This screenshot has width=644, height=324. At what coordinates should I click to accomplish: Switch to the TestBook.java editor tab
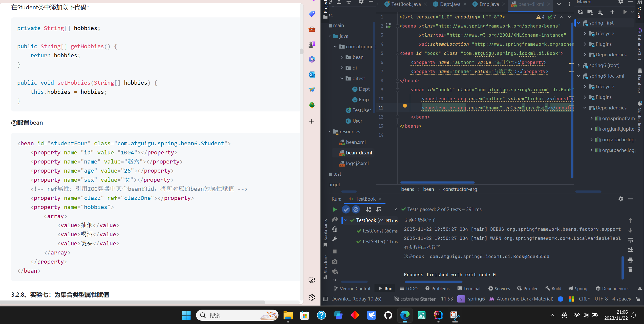tap(406, 4)
